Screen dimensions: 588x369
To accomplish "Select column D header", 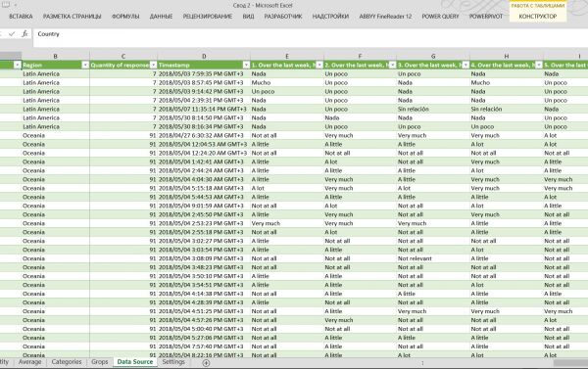I will 204,56.
